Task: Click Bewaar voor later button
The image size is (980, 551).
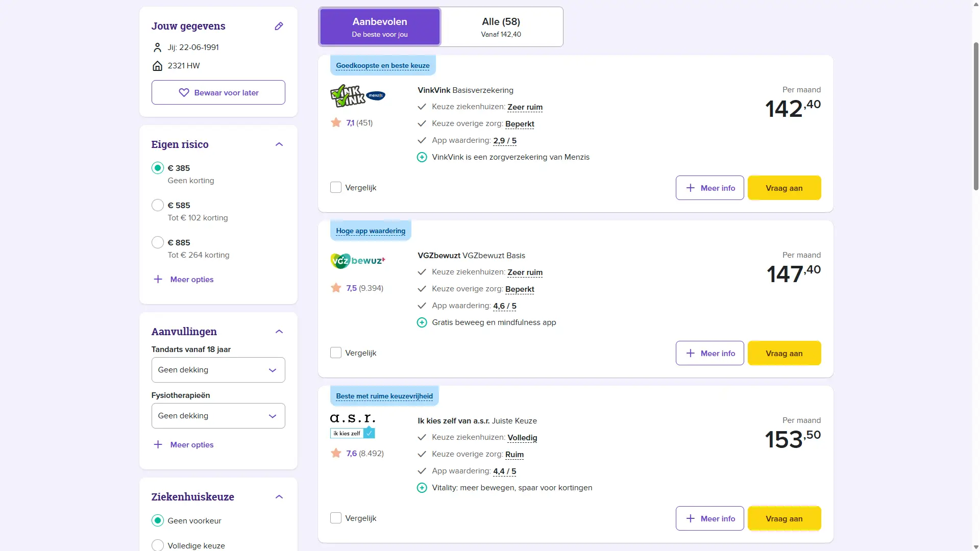Action: [x=218, y=92]
